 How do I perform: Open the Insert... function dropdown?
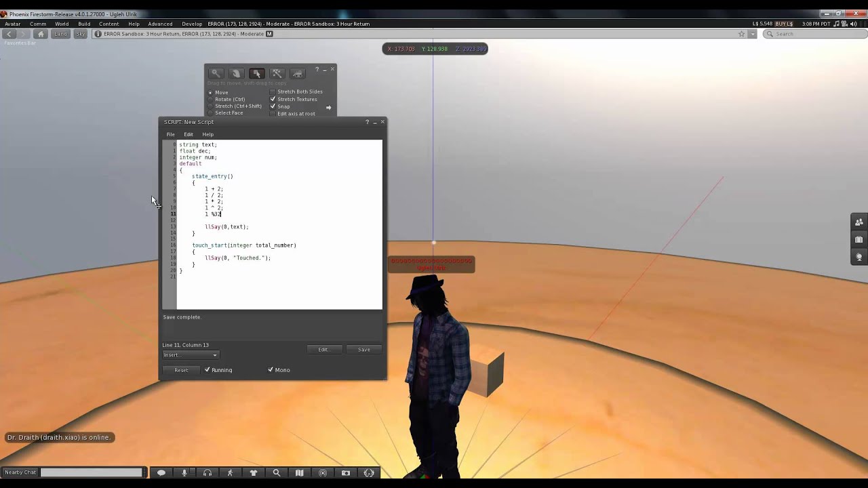(x=191, y=355)
